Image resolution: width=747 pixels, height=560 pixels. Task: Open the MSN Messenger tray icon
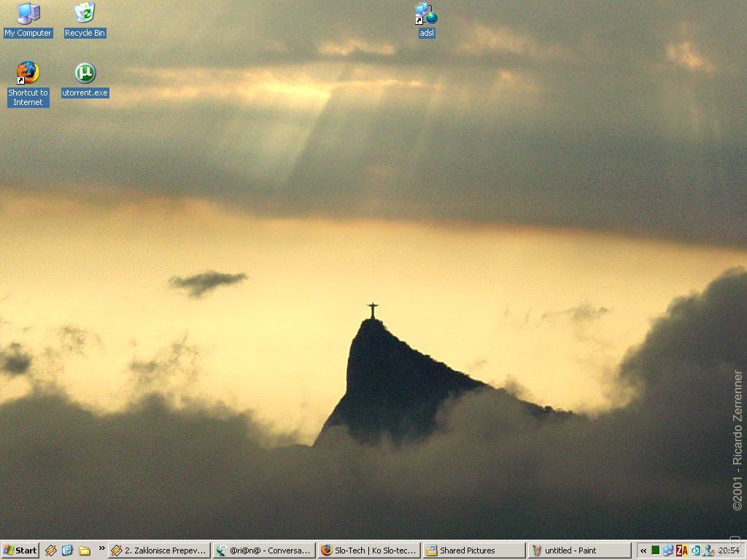(x=708, y=551)
